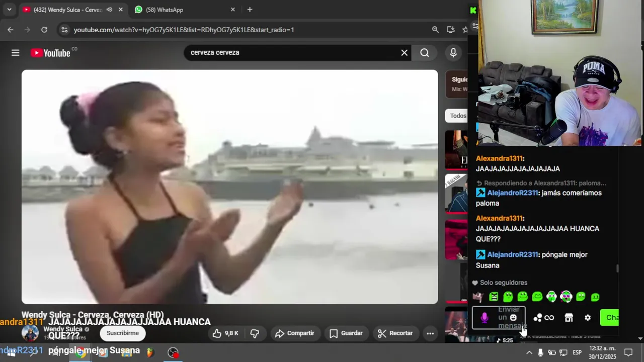Viewport: 644px width, 362px height.
Task: Open video more actions three-dot menu
Action: pos(430,333)
